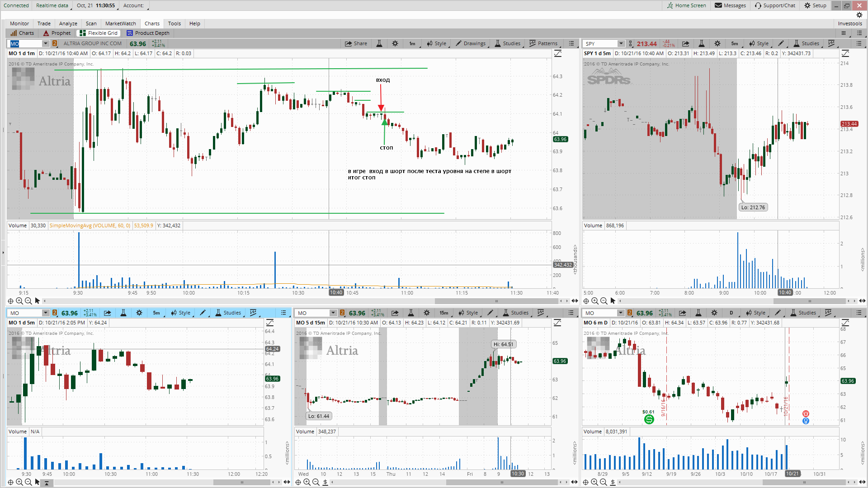
Task: Open Patterns menu on main chart
Action: 543,43
